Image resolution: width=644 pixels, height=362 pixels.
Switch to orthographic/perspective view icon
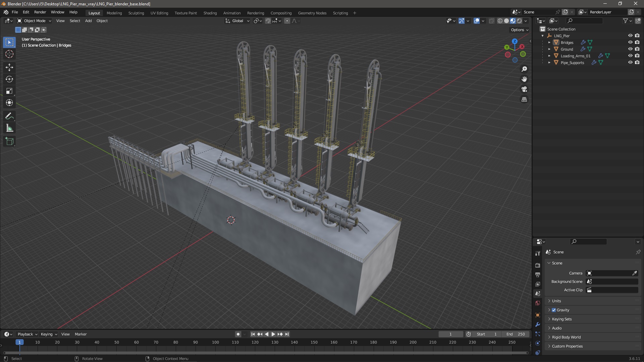(524, 100)
